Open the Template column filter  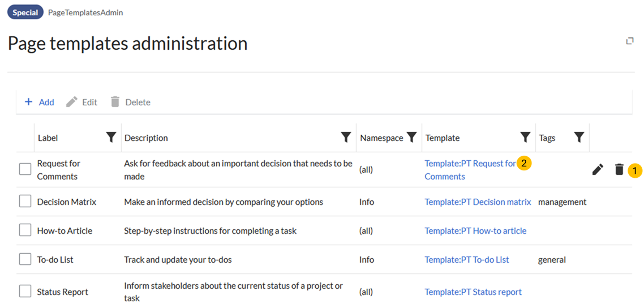525,138
